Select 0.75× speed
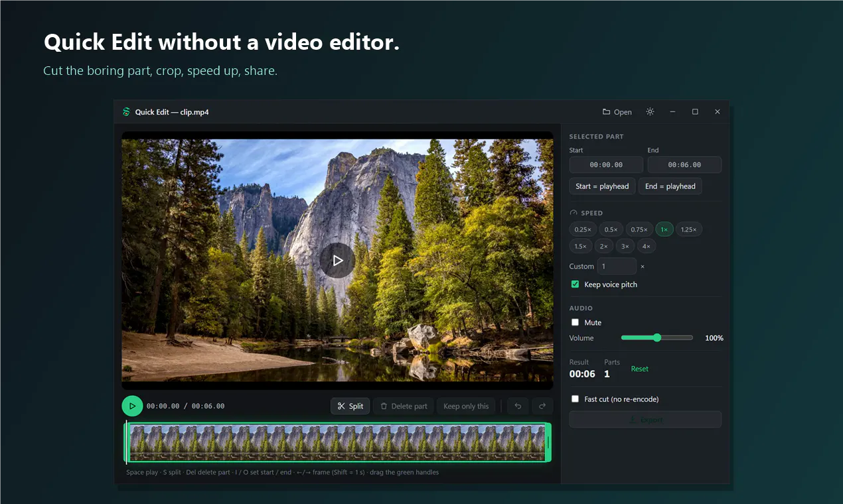The width and height of the screenshot is (843, 504). tap(639, 229)
